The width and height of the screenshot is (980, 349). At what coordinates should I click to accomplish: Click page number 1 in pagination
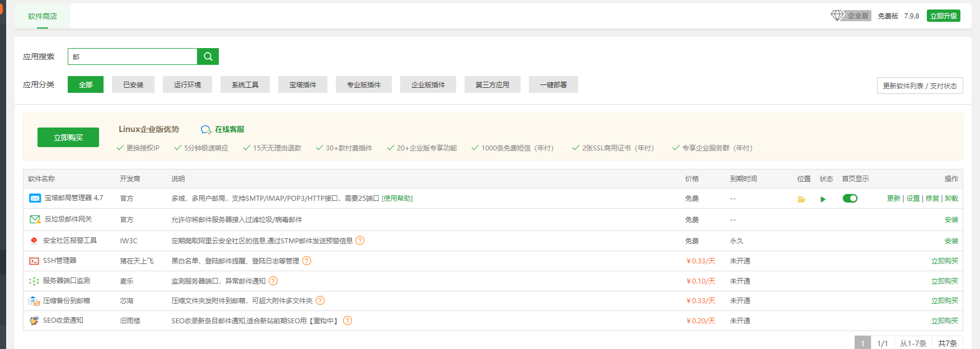point(862,343)
